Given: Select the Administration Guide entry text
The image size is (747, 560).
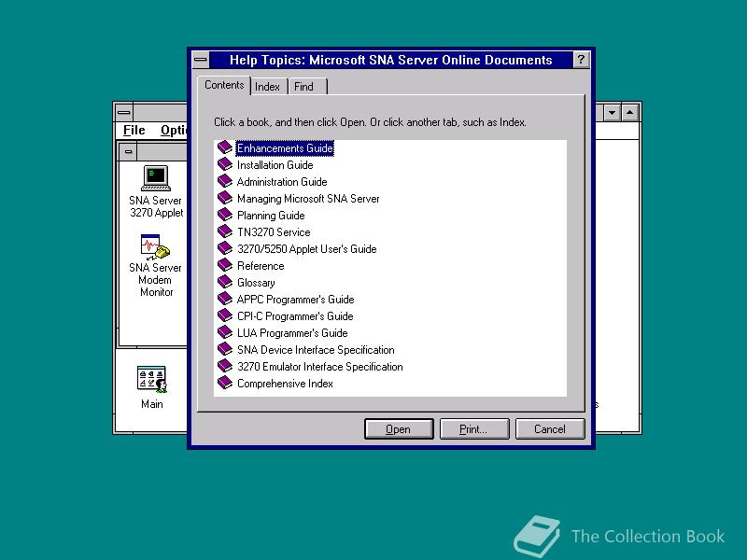Looking at the screenshot, I should click(x=282, y=181).
